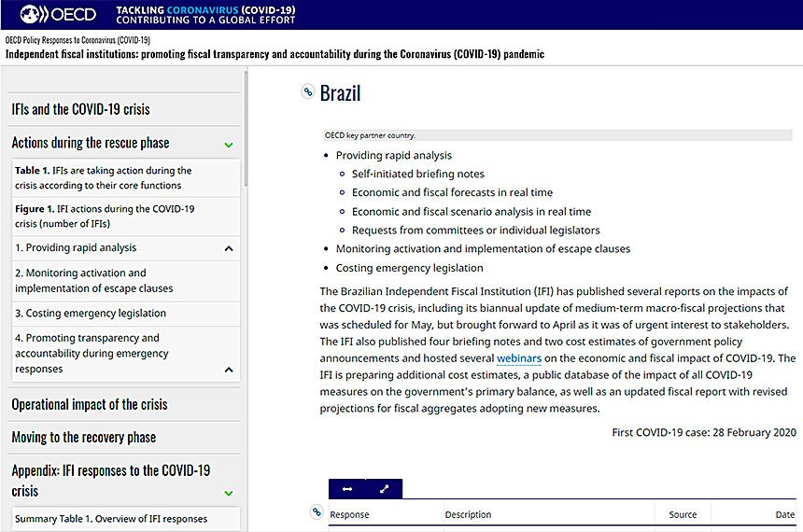Click the OECD logo in header

(56, 14)
